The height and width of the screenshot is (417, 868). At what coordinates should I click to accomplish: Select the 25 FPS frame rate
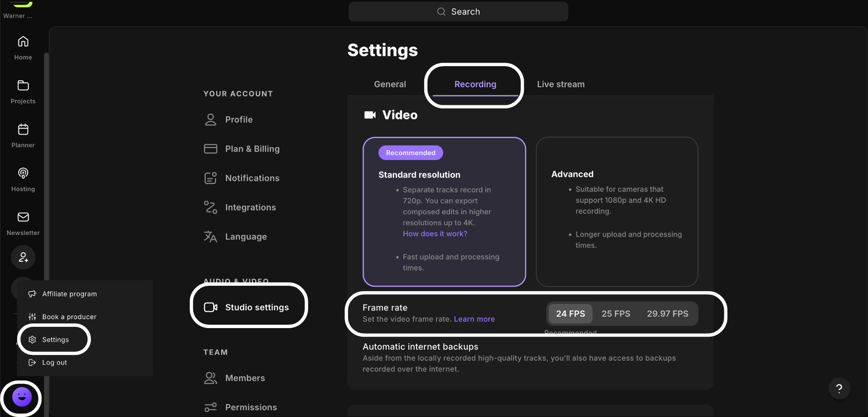(x=616, y=314)
